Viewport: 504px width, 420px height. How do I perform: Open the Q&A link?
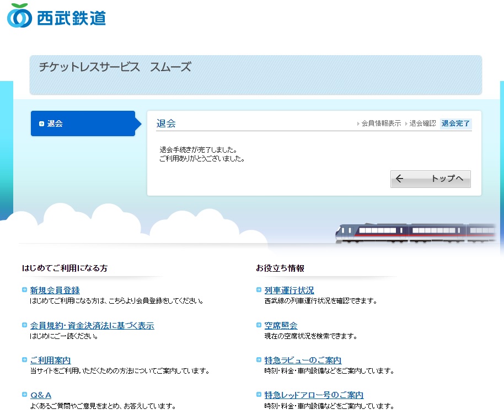point(41,395)
